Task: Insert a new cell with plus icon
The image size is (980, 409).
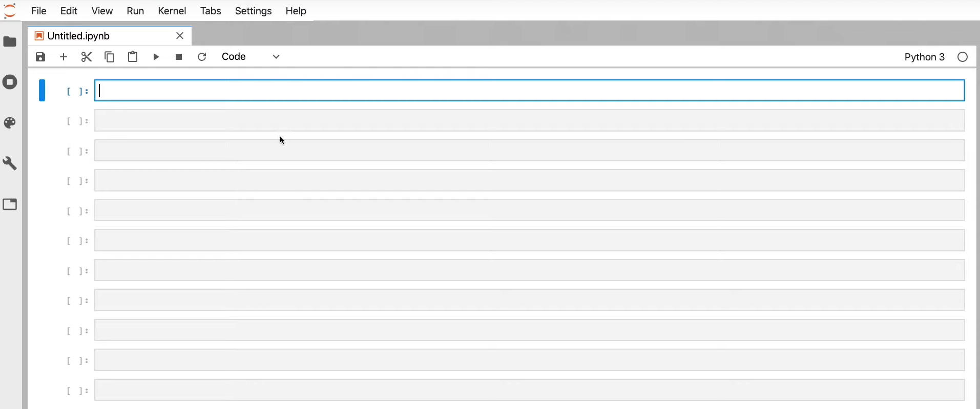Action: (64, 57)
